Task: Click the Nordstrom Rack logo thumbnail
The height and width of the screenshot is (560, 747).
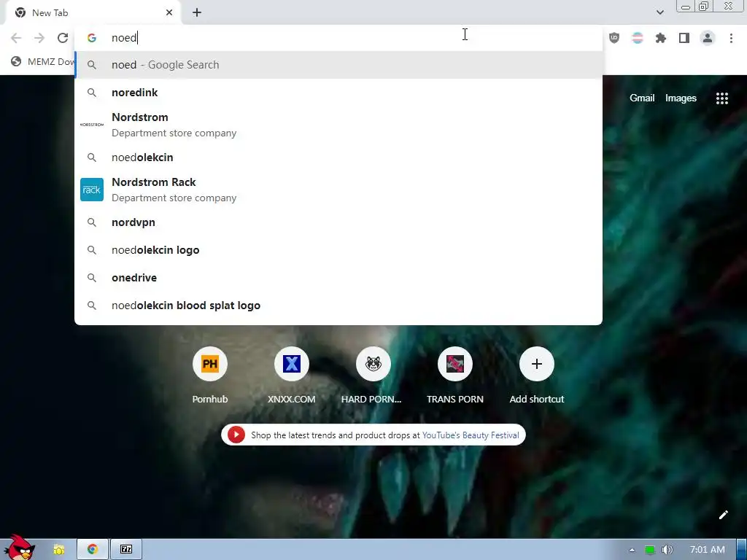Action: coord(92,190)
